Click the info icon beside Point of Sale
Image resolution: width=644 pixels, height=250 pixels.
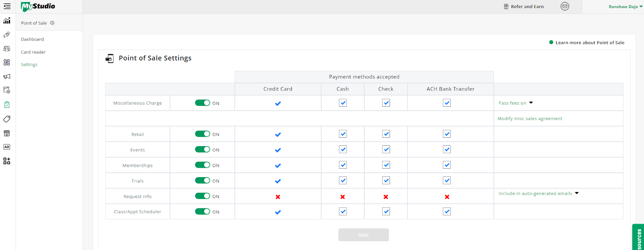[x=52, y=23]
